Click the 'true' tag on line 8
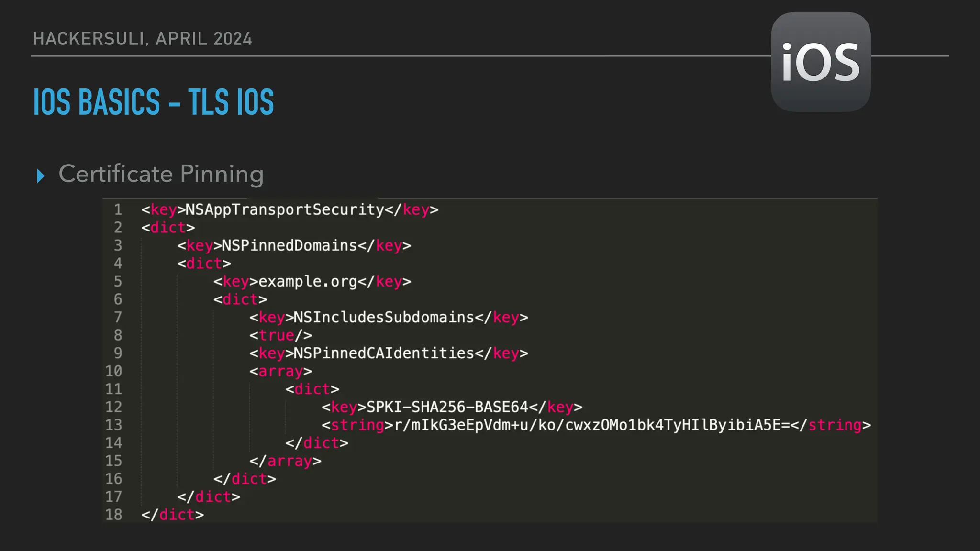This screenshot has height=551, width=980. 281,335
